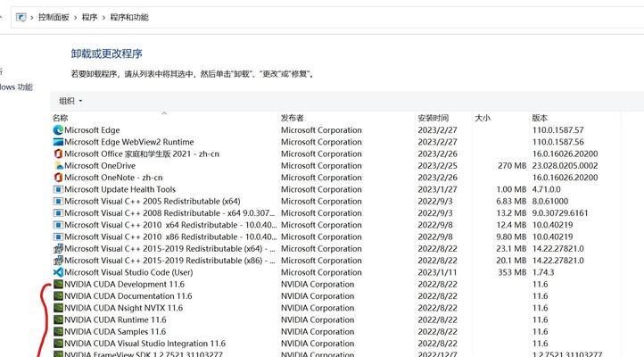
Task: Click the NVIDIA CUDA Runtime 11.6 icon
Action: [58, 320]
